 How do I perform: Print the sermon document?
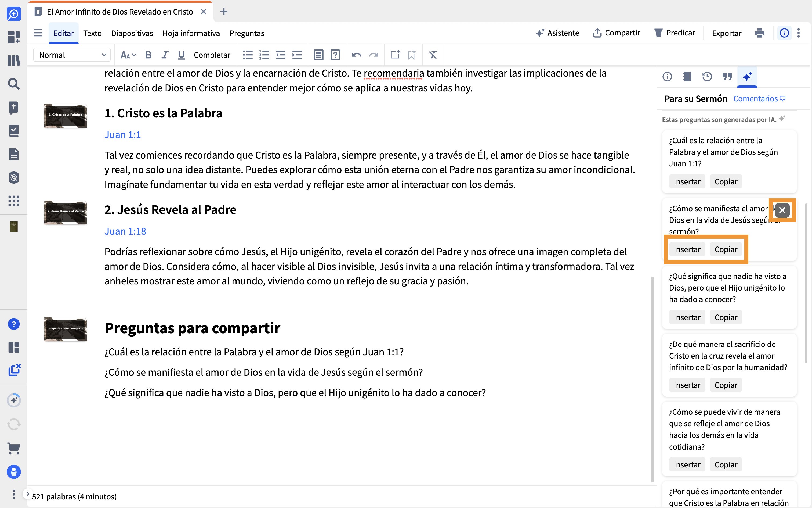760,33
